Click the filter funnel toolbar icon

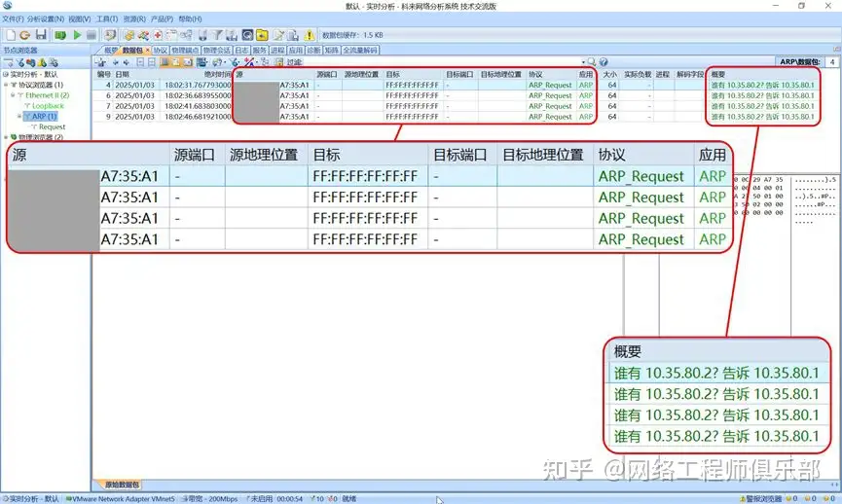217,35
